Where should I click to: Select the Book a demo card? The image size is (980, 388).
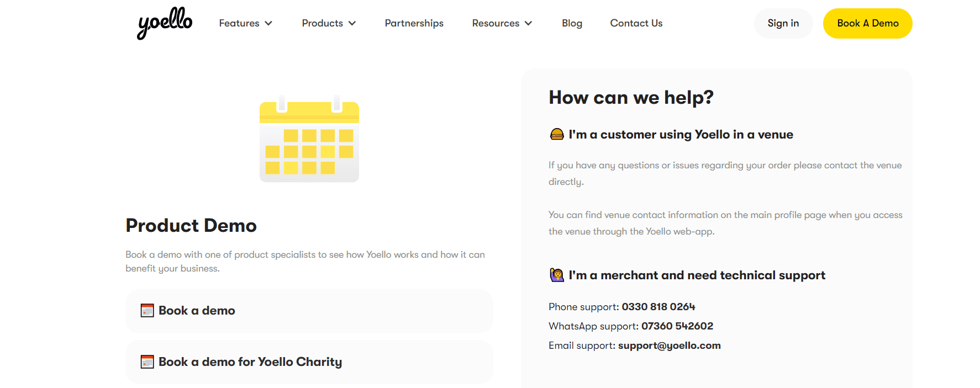(x=309, y=311)
